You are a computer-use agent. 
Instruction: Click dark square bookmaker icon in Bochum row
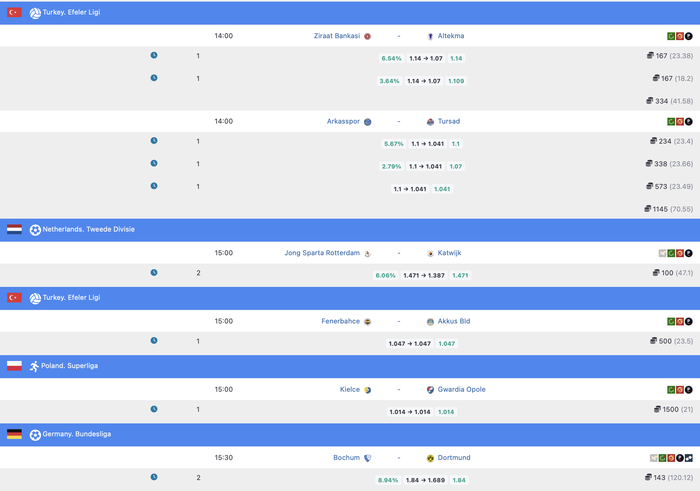click(688, 458)
